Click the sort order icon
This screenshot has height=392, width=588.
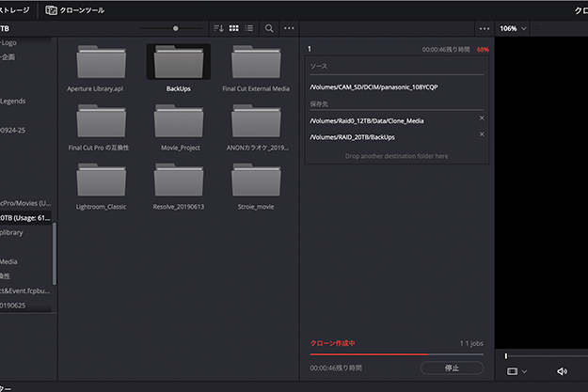click(219, 28)
